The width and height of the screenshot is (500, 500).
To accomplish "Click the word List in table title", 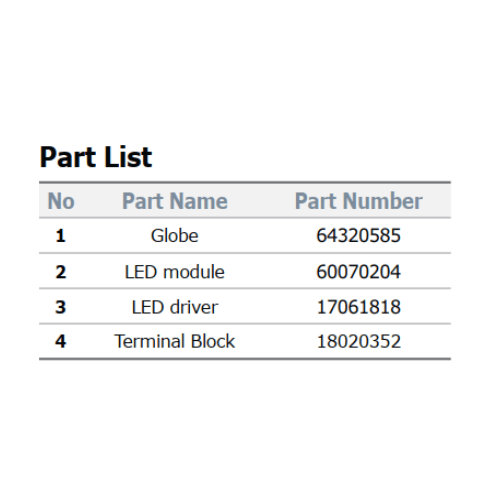I will coord(124,157).
